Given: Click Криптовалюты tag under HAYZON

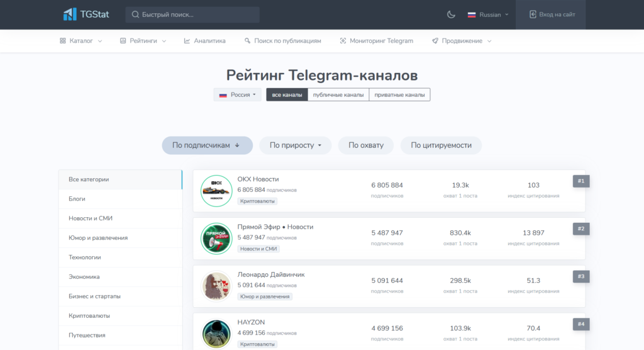Looking at the screenshot, I should [x=257, y=344].
